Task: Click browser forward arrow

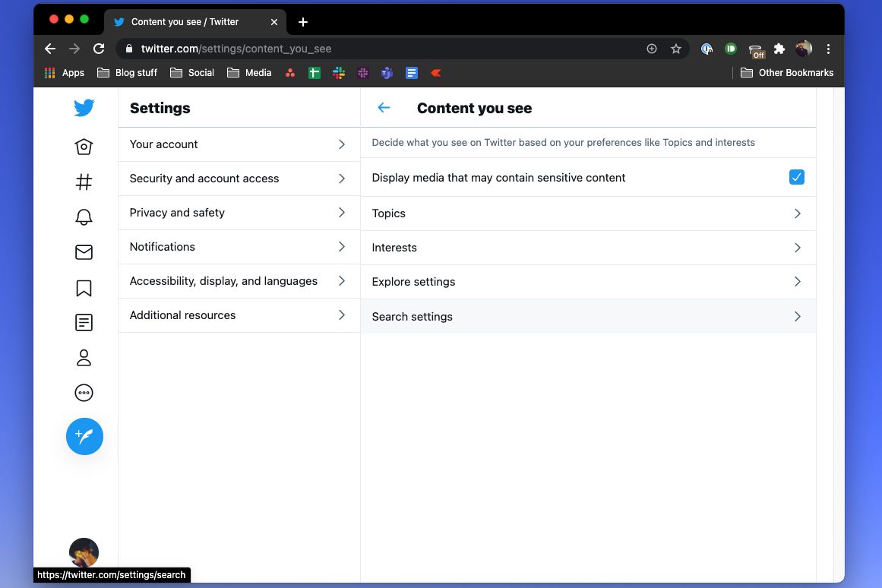Action: (x=74, y=49)
